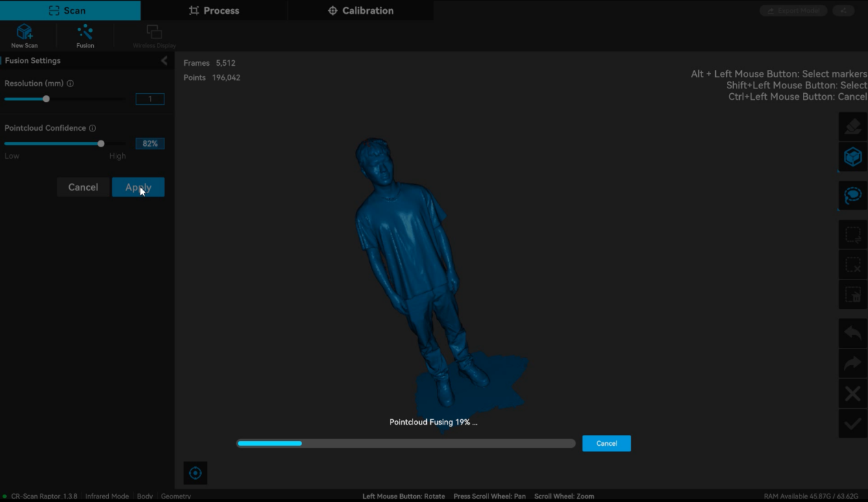Click the redo arrow icon
Viewport: 868px width, 502px height.
tap(852, 364)
